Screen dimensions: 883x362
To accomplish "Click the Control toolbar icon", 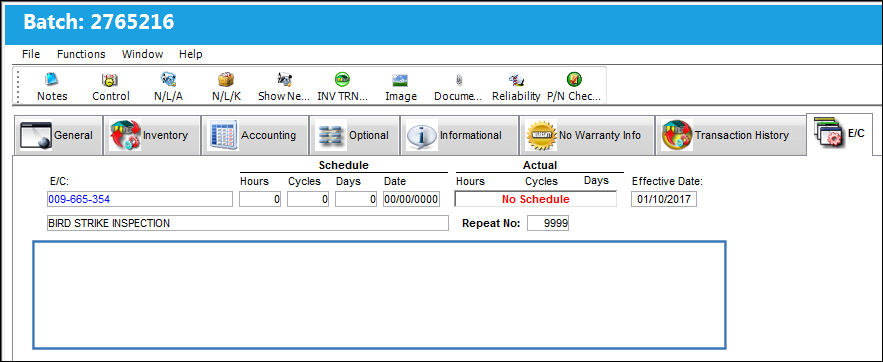I will (110, 86).
